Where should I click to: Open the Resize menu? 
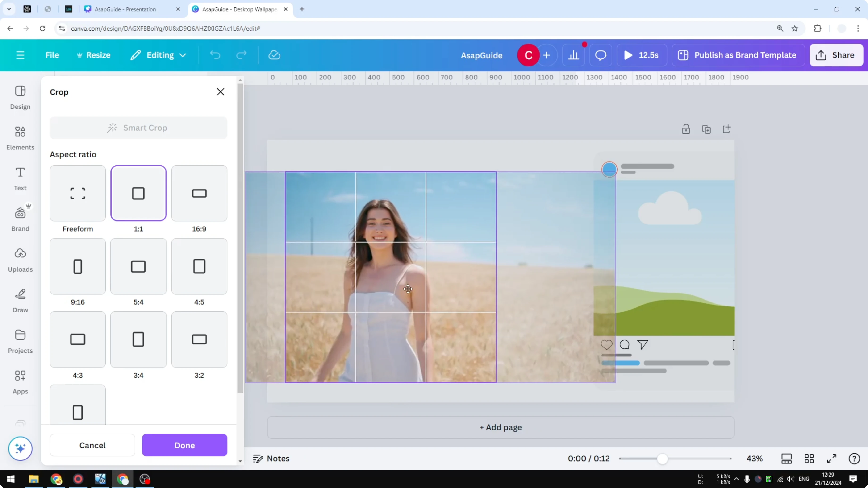93,55
